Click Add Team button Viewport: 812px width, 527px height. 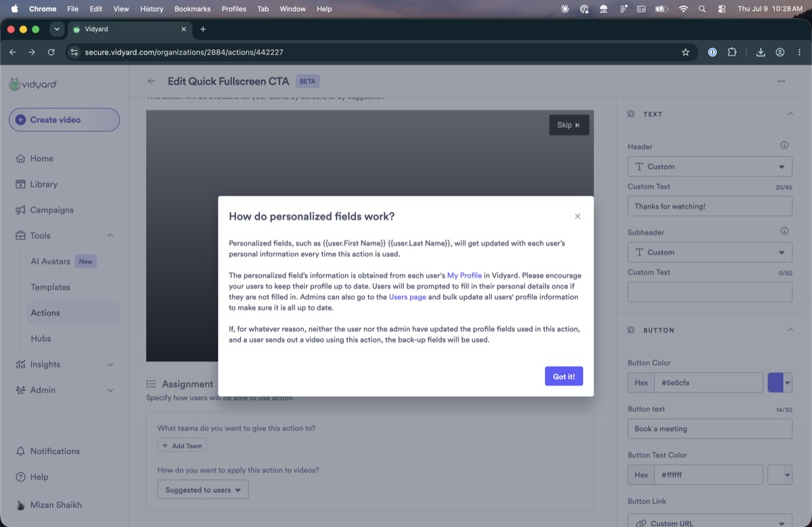pos(182,446)
